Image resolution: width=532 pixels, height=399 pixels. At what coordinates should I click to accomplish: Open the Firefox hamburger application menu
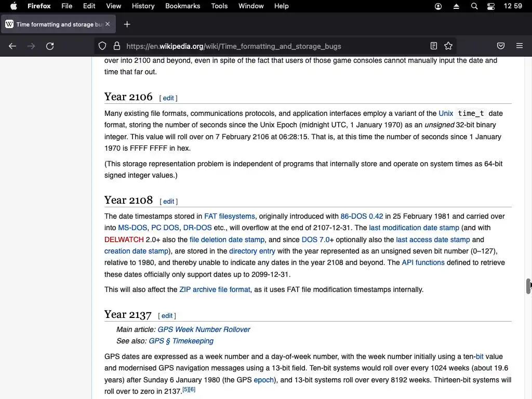click(520, 46)
